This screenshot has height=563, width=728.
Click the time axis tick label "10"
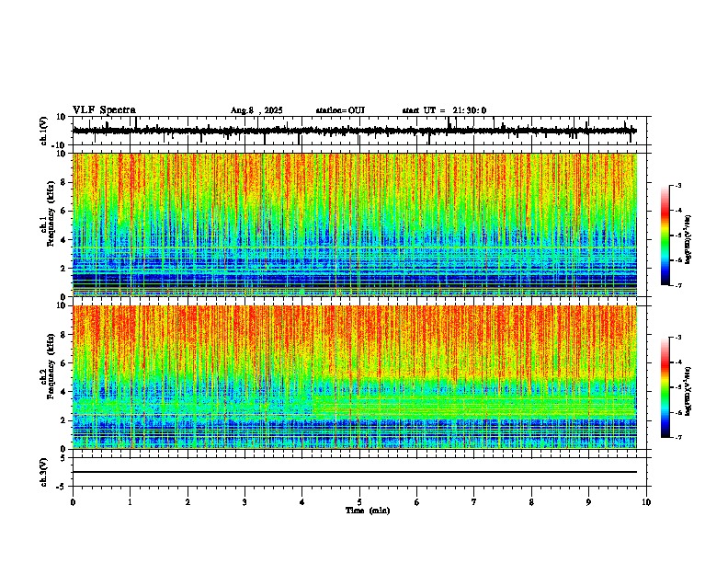coord(646,502)
